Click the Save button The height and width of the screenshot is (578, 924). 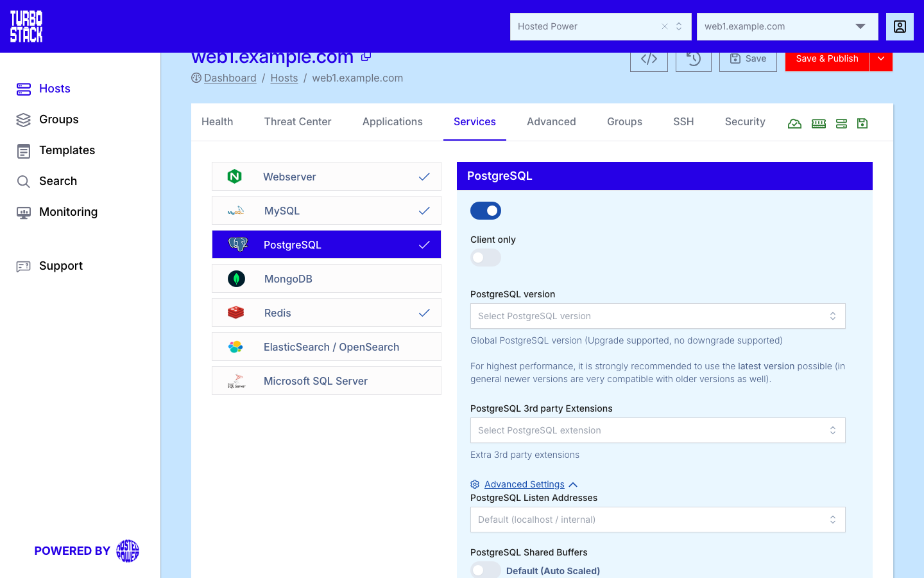tap(748, 59)
